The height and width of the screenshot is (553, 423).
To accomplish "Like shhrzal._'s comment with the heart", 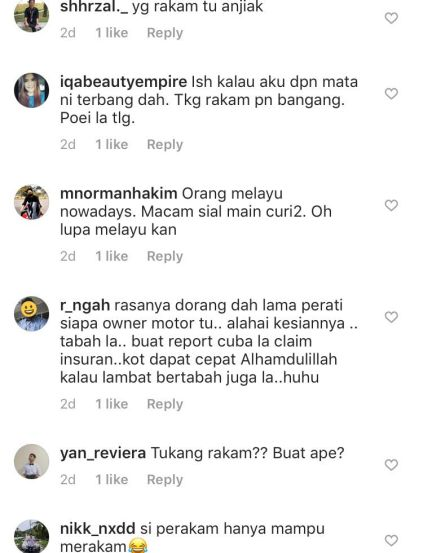I will point(391,18).
